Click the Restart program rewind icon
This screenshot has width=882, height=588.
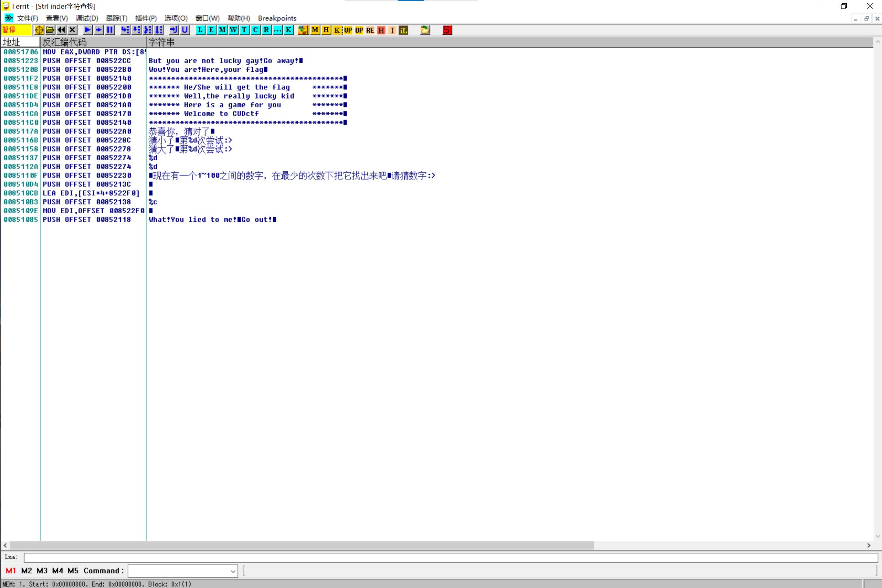pos(61,30)
